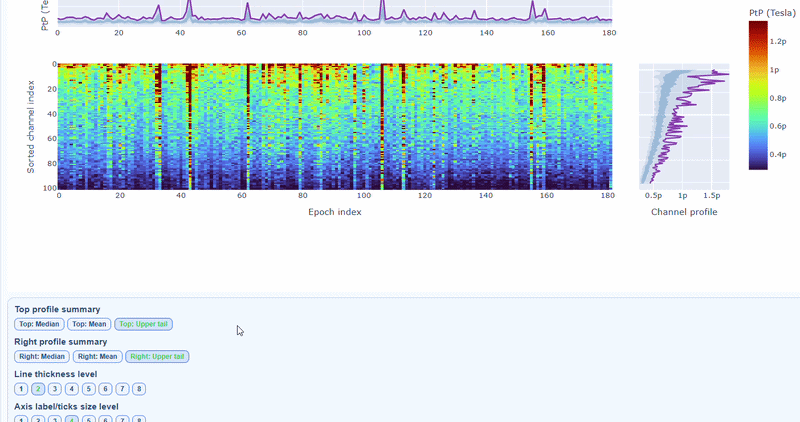Set line thickness level to 7

point(122,389)
